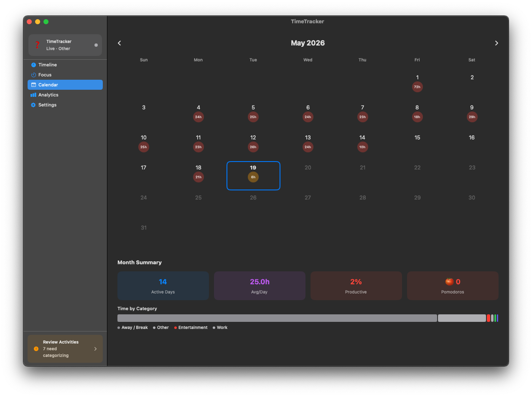Click the Other legend entry
The image size is (532, 397).
point(161,328)
